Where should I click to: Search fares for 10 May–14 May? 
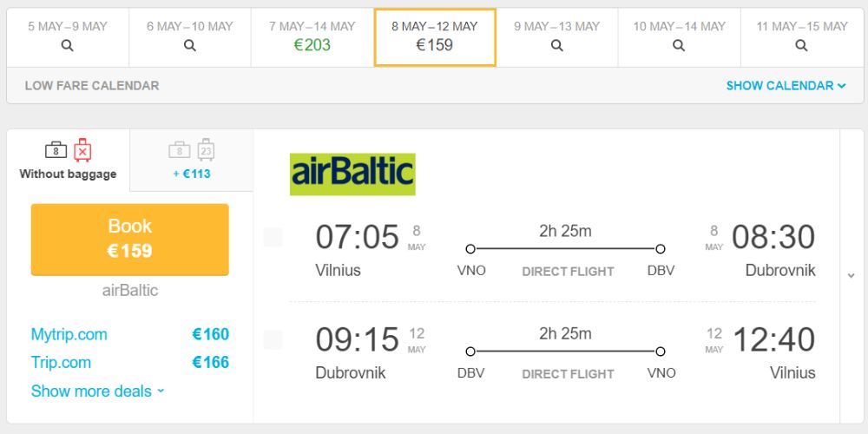pos(680,37)
